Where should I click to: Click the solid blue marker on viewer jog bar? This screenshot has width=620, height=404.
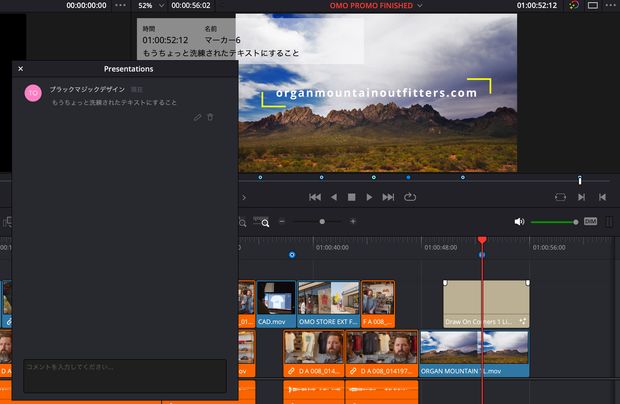(x=408, y=177)
